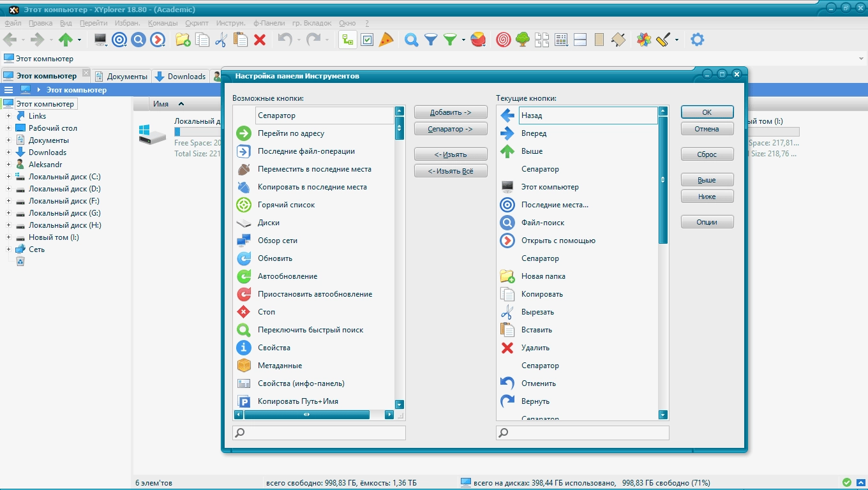
Task: Open dropdown arrow next to Up button
Action: 80,40
